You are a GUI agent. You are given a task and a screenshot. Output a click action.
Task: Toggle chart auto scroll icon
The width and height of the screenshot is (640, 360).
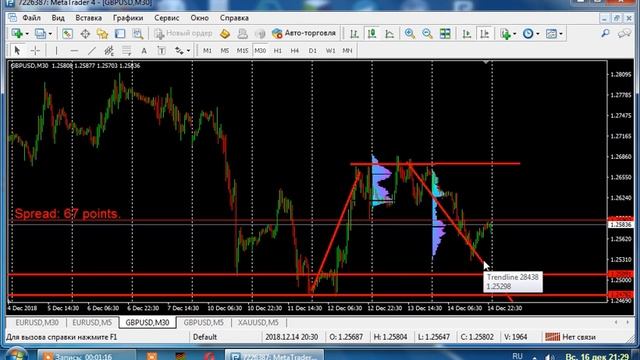467,33
